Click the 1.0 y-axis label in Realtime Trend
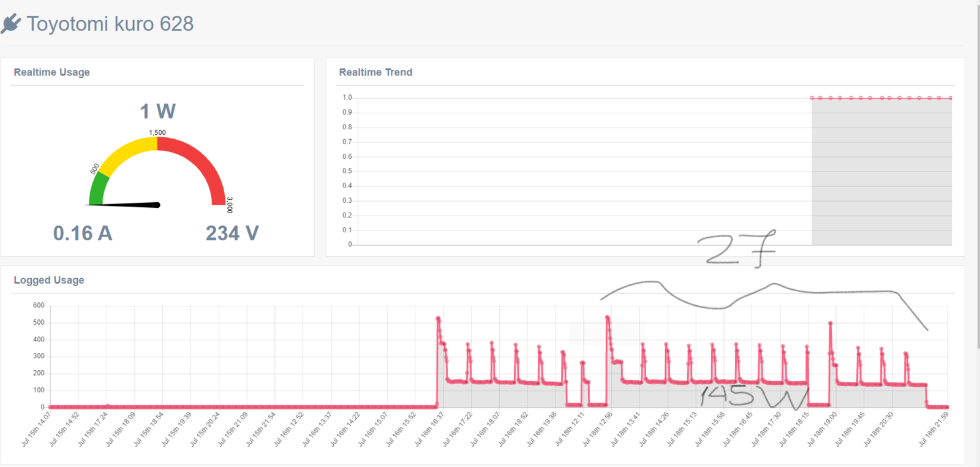Viewport: 980px width, 467px height. tap(347, 97)
